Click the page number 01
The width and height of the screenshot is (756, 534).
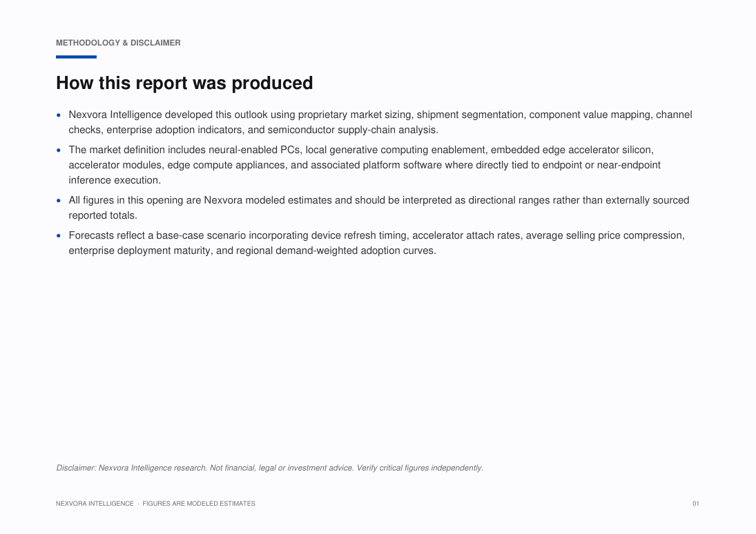click(696, 504)
